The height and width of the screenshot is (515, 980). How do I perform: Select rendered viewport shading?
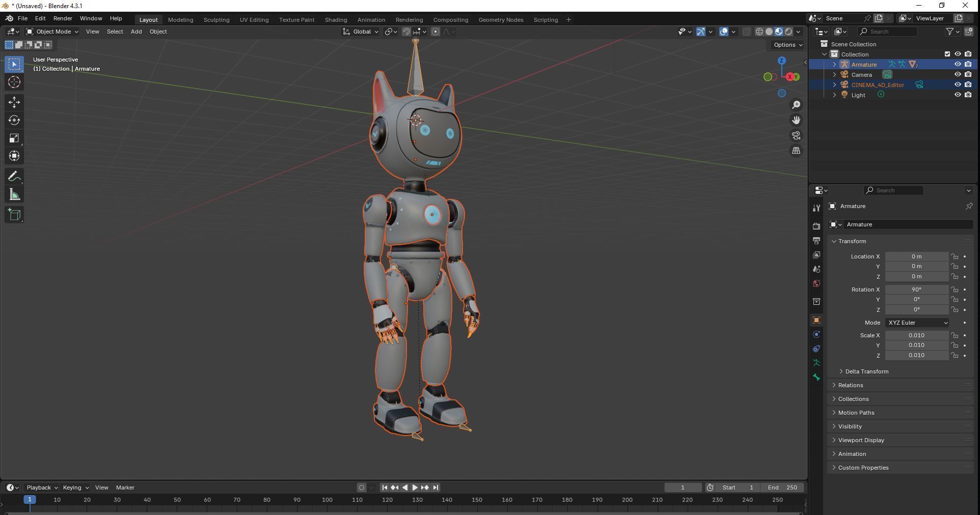pos(788,32)
